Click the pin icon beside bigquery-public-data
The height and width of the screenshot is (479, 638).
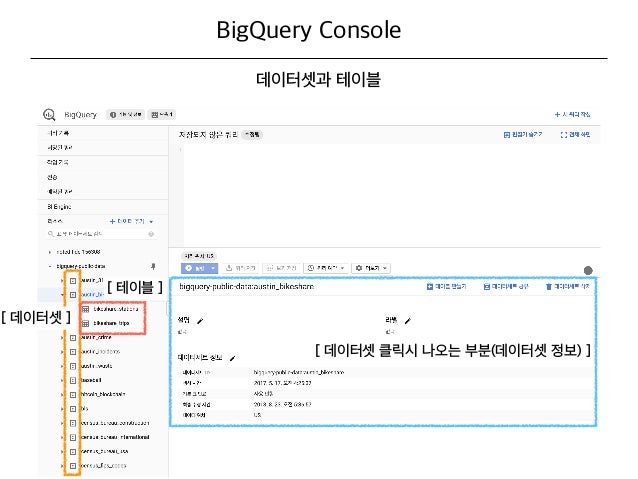153,266
